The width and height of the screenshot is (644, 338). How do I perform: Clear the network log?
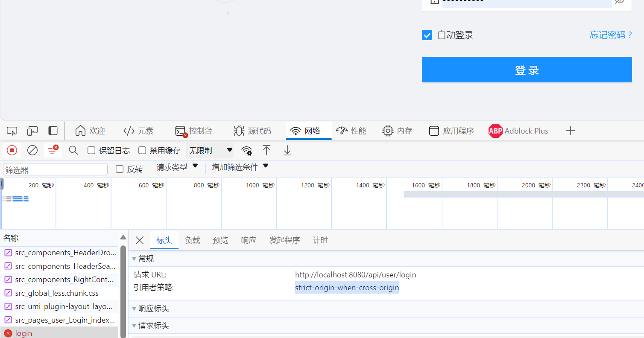(x=32, y=150)
